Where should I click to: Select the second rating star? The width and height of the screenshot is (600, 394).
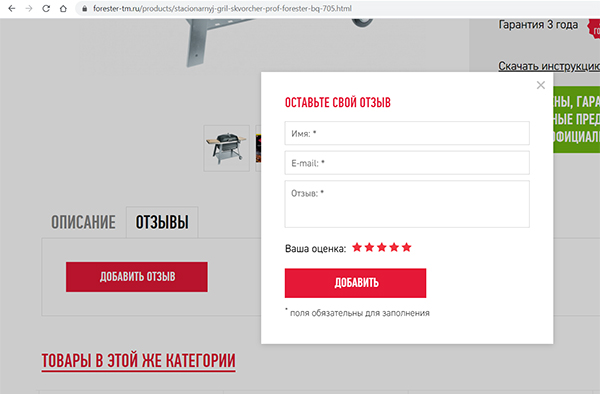click(369, 247)
